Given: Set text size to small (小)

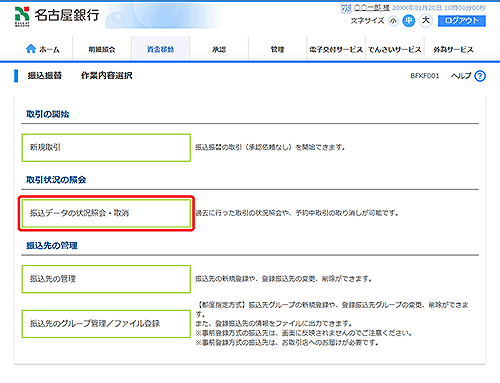Looking at the screenshot, I should click(393, 21).
